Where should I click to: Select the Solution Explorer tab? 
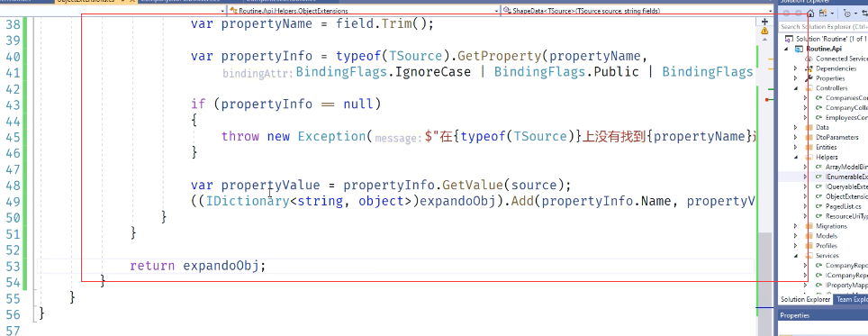click(x=806, y=299)
